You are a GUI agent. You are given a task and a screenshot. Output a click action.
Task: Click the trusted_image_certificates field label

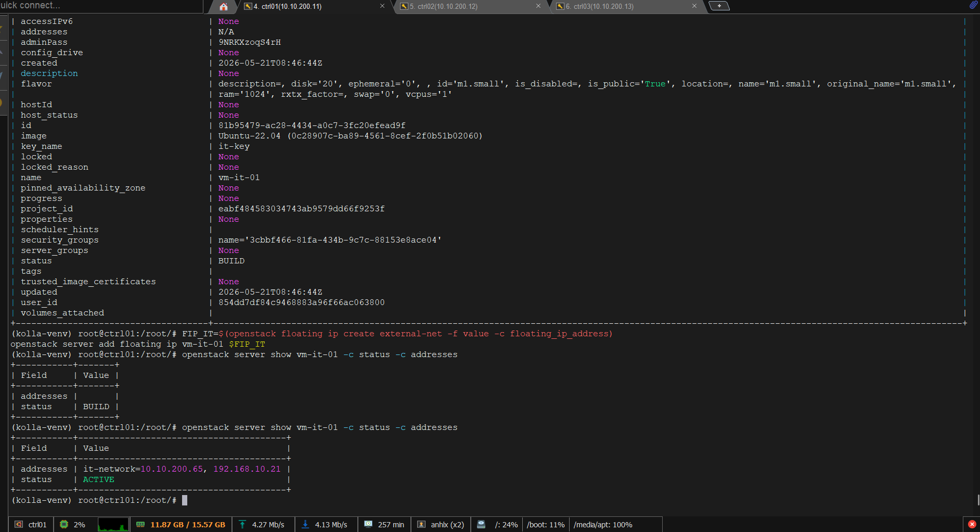[x=88, y=282]
